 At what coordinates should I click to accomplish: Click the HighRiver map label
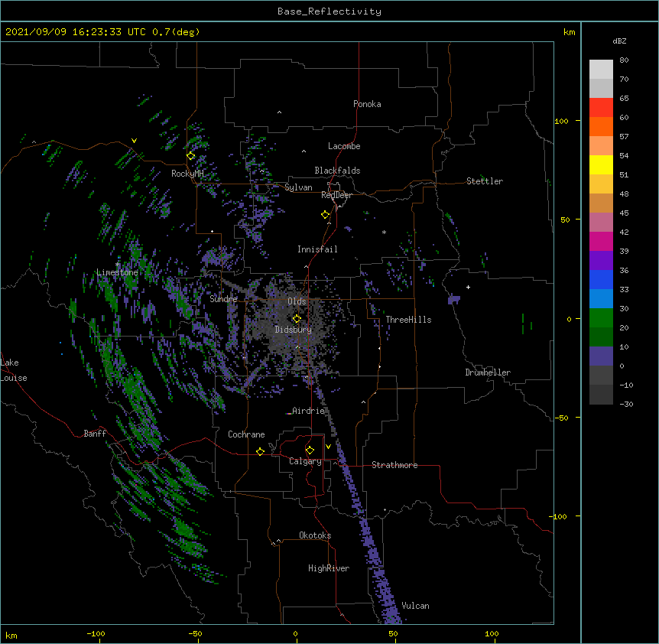[329, 568]
